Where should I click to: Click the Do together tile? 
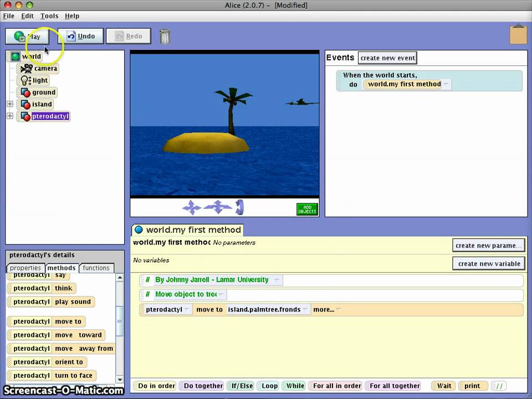click(x=201, y=386)
